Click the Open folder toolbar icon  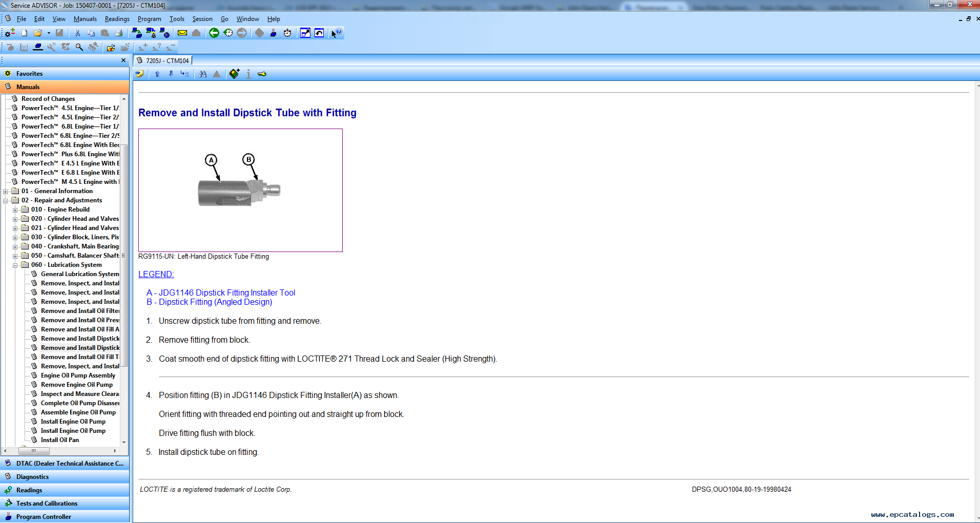[38, 33]
